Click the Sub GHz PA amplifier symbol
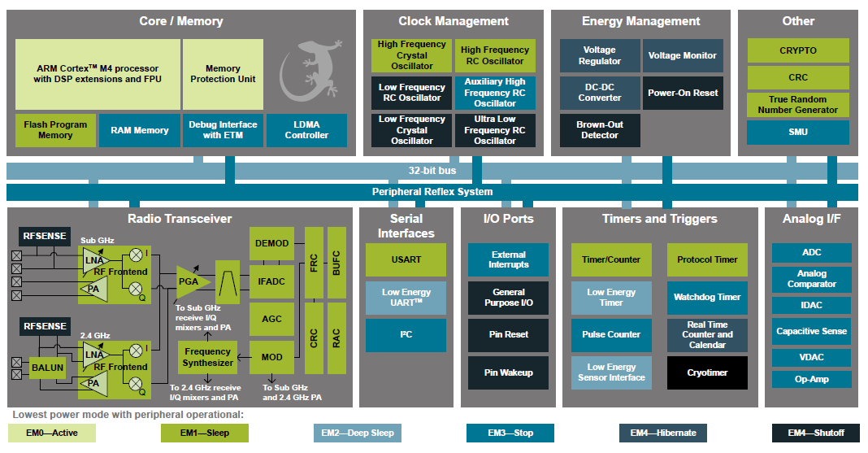 tap(94, 289)
